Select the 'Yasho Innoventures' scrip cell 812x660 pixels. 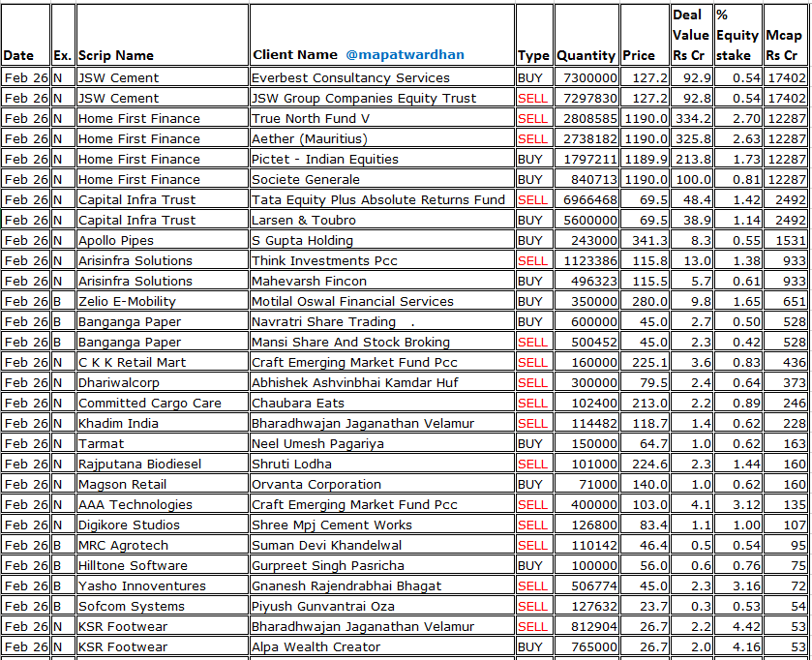pos(162,585)
